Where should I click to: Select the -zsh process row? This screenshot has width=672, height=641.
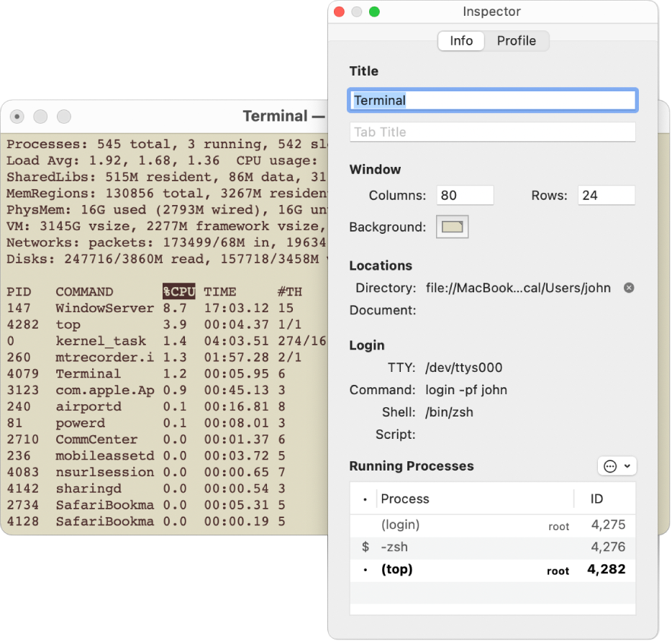point(475,547)
